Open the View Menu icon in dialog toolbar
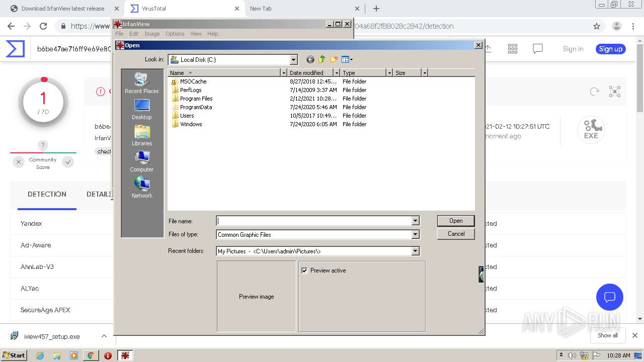 (347, 59)
